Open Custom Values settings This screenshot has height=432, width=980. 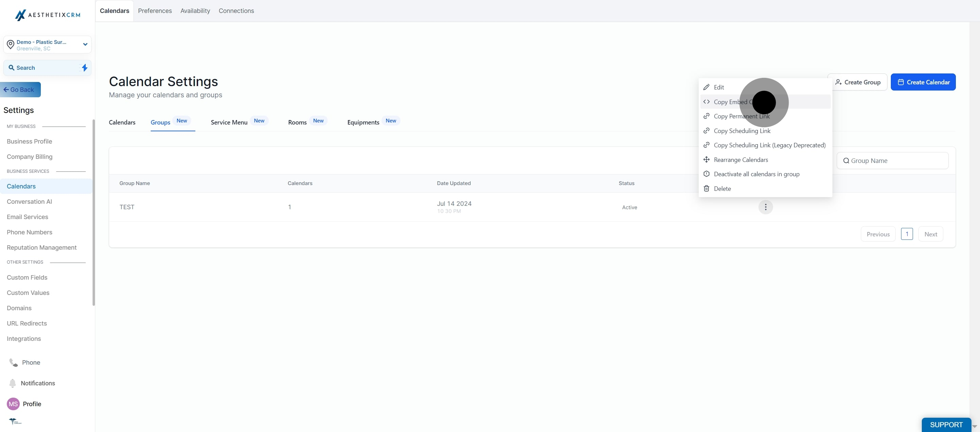point(28,293)
